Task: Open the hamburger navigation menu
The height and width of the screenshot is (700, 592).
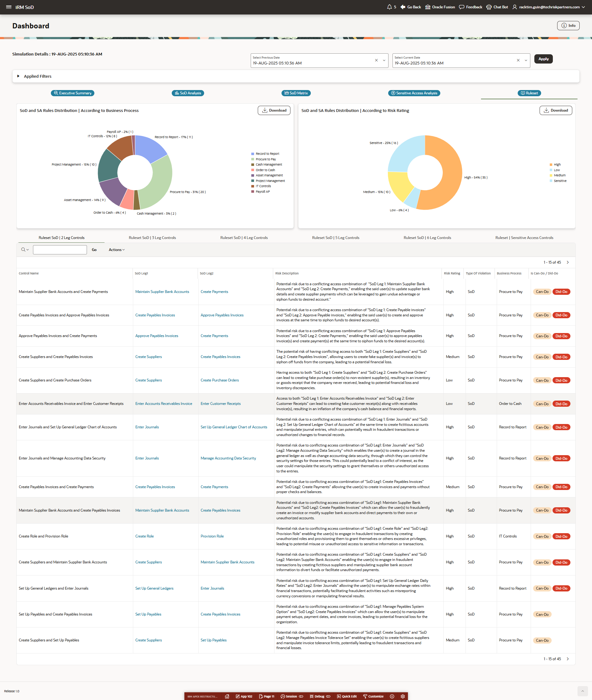Action: pos(9,7)
